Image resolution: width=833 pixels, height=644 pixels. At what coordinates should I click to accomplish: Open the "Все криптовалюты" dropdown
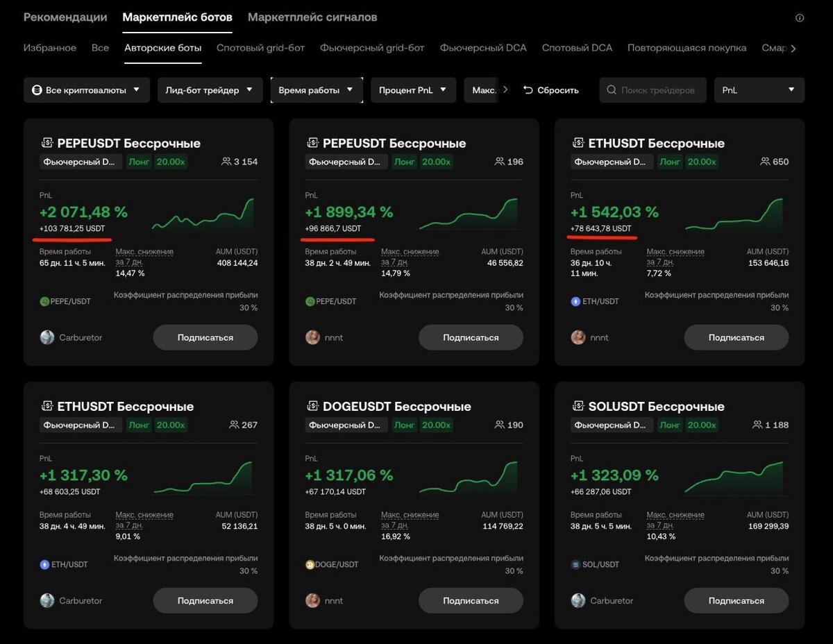(x=87, y=90)
